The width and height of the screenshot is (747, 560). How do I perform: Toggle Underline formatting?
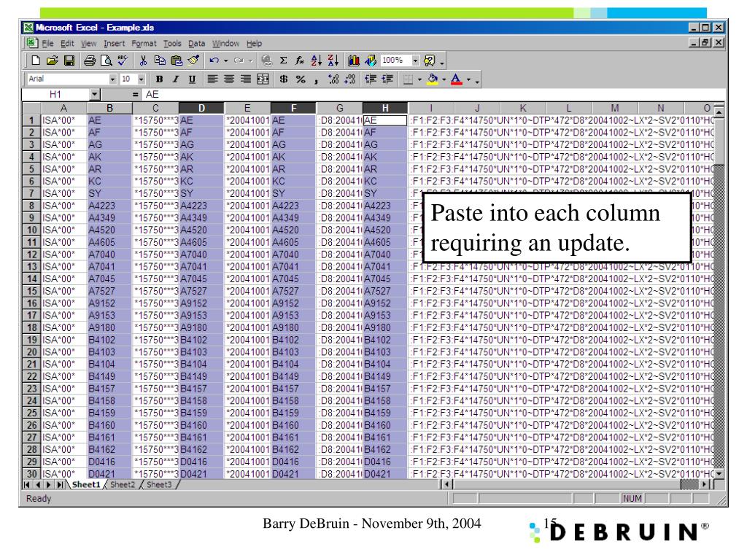pyautogui.click(x=192, y=79)
